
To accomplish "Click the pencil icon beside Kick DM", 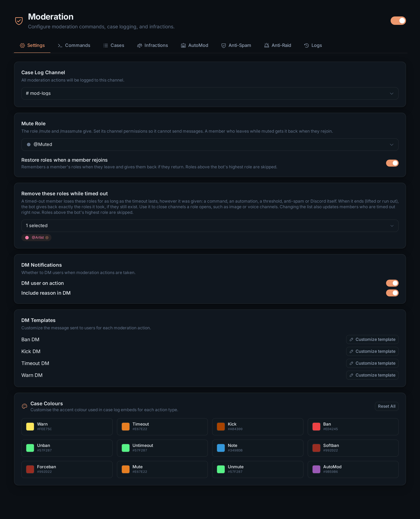I will [x=351, y=351].
